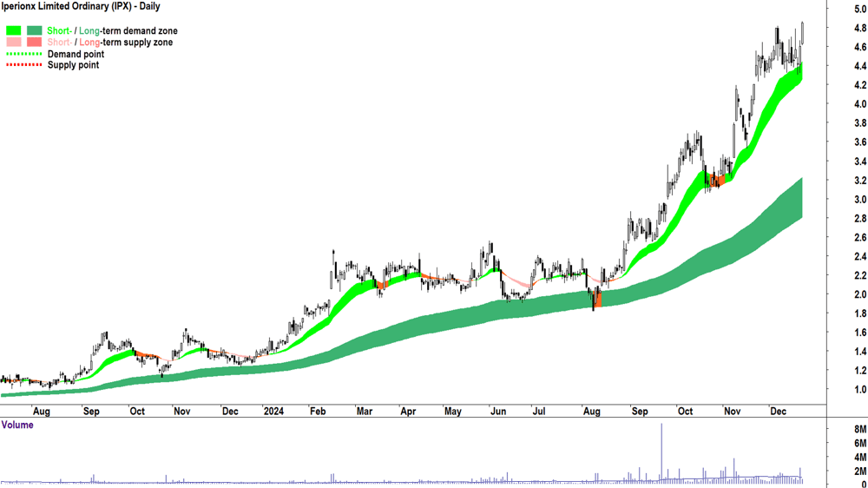This screenshot has height=488, width=868.
Task: Click the 3.6 price axis value
Action: (x=860, y=142)
